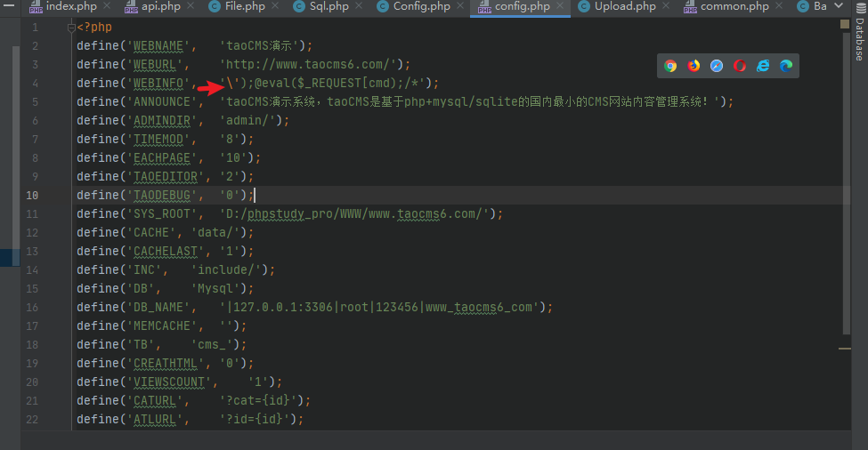This screenshot has height=450, width=868.
Task: Close the api.php tab
Action: click(x=191, y=6)
